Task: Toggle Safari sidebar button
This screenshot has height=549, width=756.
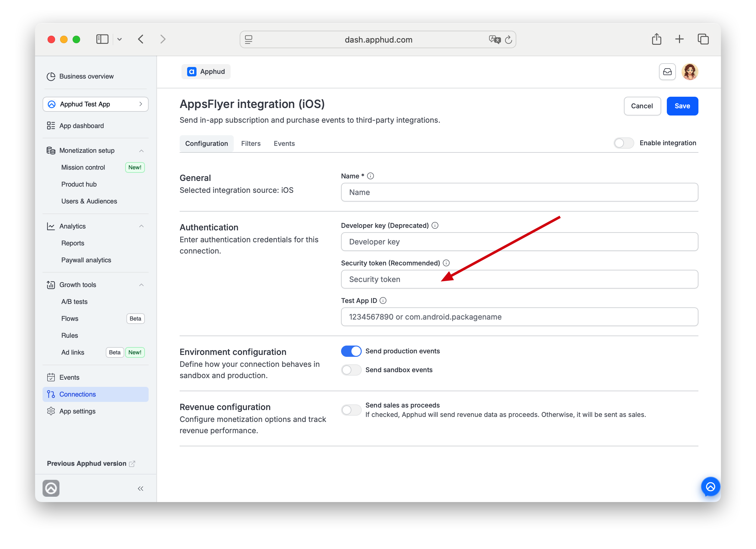Action: point(102,39)
